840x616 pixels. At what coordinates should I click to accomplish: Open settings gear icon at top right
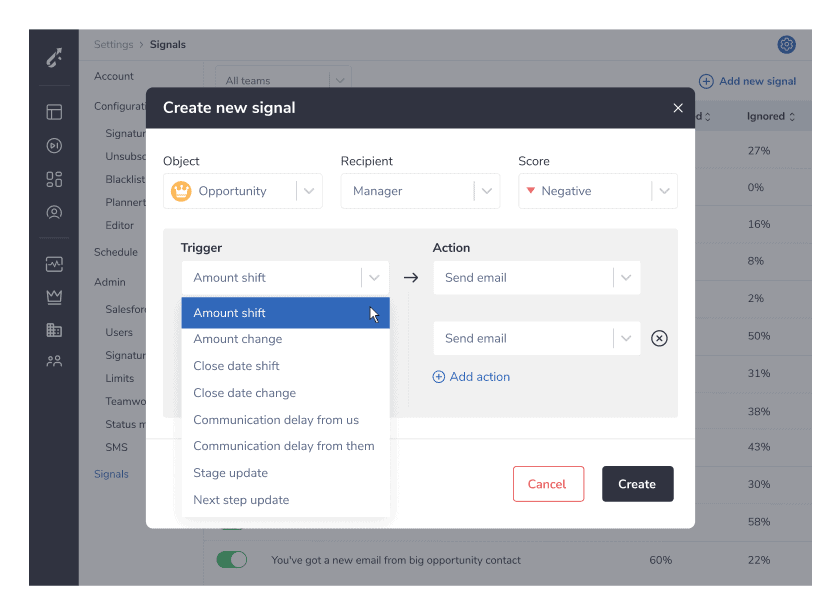(x=786, y=44)
